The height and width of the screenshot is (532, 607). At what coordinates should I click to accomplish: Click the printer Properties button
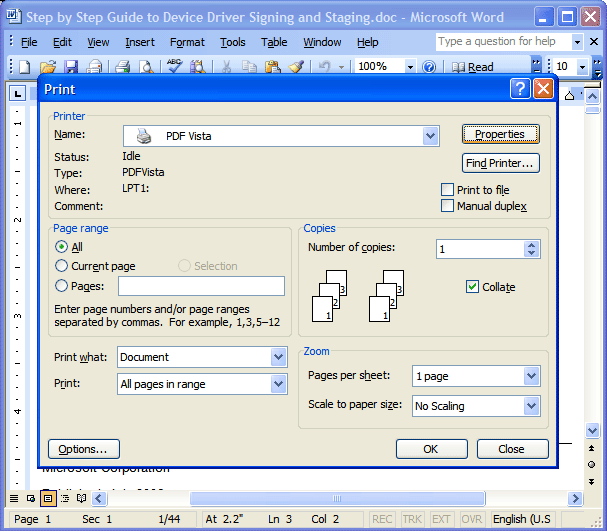[500, 134]
